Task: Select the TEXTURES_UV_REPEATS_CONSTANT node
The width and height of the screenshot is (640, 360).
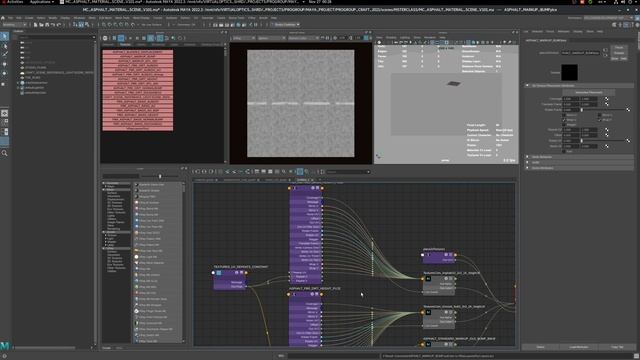Action: [229, 279]
